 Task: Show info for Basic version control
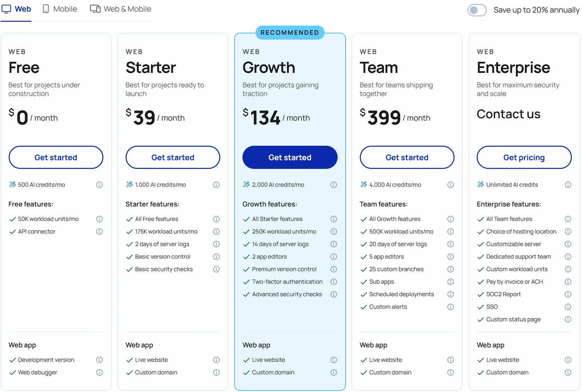click(216, 257)
